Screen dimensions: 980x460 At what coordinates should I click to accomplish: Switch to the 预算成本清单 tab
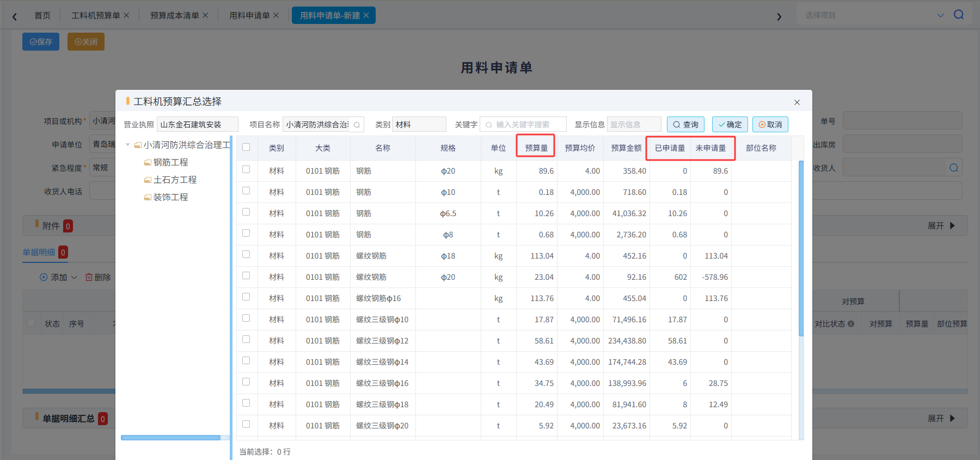point(175,15)
